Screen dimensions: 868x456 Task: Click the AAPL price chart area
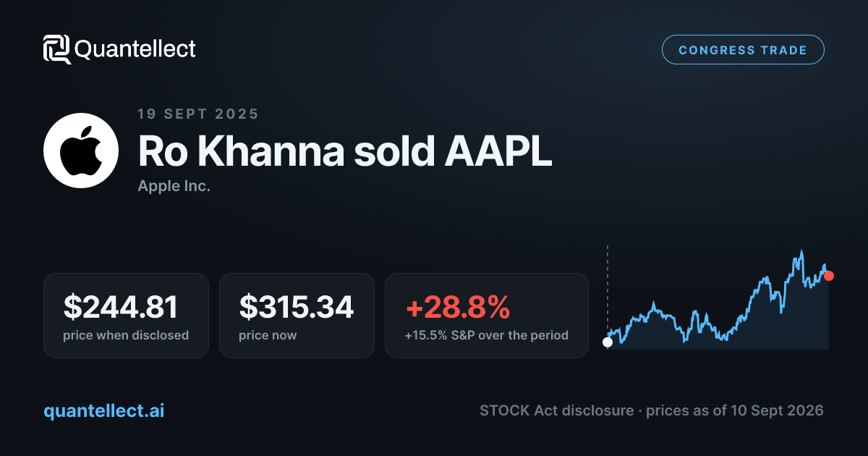[x=718, y=298]
